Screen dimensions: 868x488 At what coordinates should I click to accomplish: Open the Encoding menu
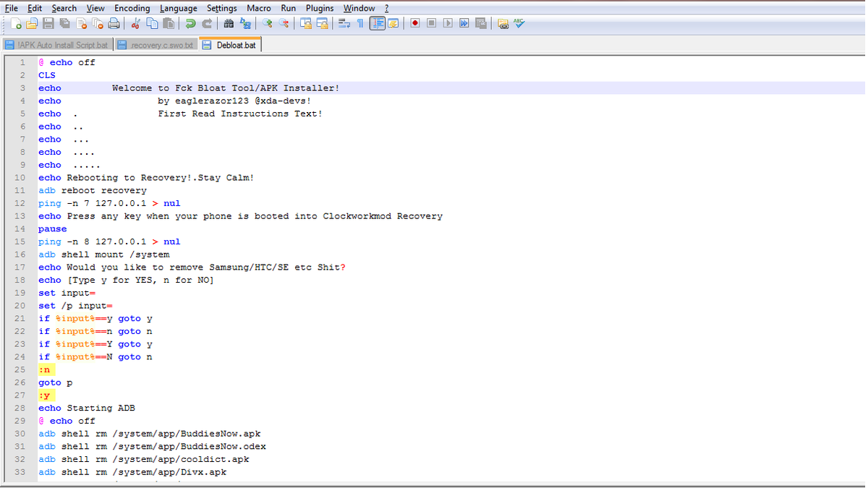[132, 8]
